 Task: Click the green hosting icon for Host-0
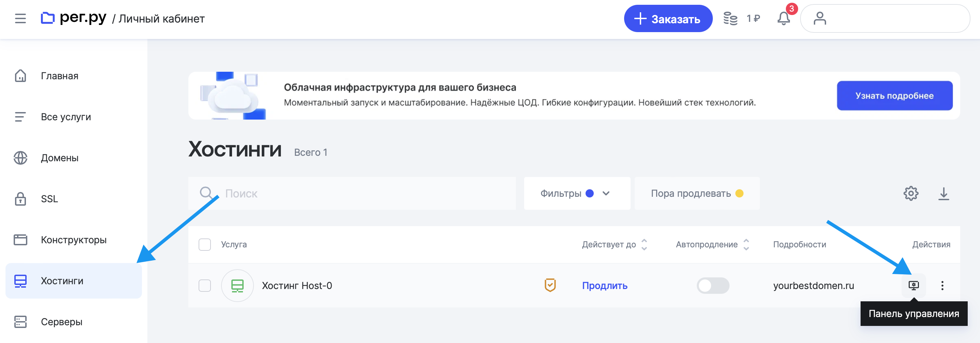pos(237,286)
